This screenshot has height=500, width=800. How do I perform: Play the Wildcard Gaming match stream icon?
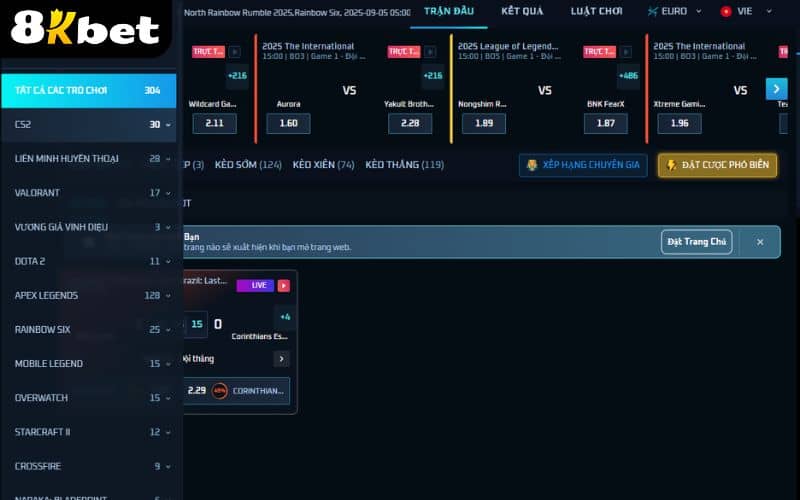234,52
